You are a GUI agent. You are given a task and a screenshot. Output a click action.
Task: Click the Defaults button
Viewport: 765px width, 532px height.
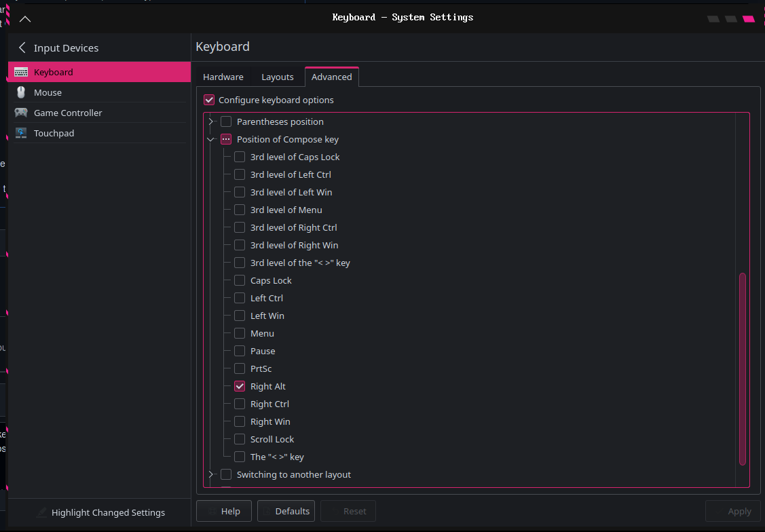(x=286, y=511)
